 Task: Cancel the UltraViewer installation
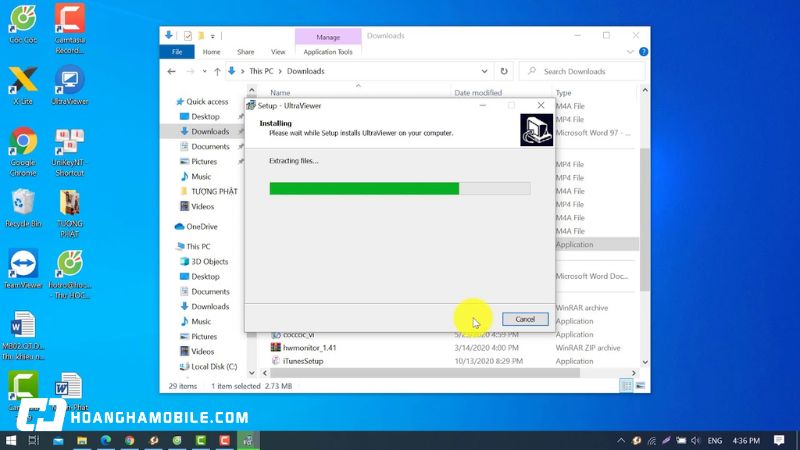pos(525,319)
